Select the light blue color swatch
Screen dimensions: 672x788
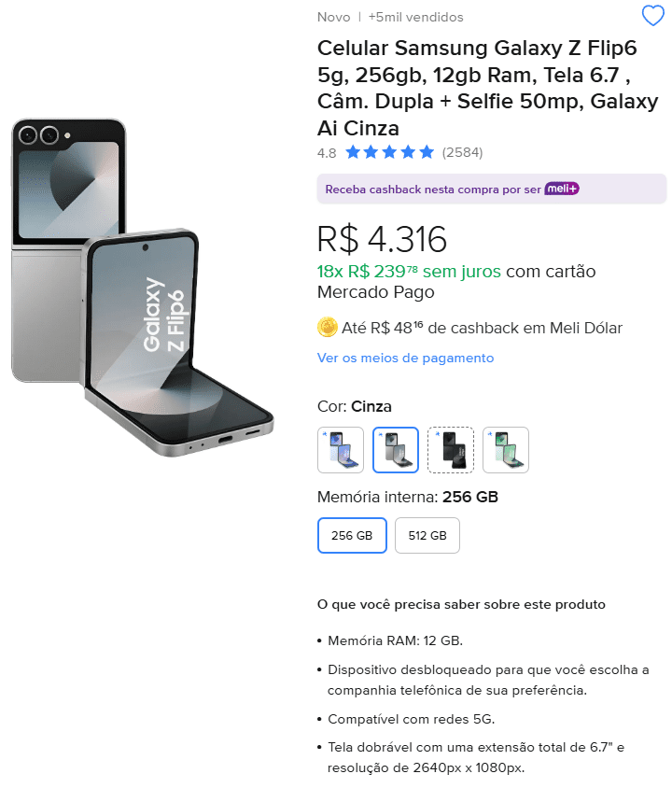coord(341,450)
